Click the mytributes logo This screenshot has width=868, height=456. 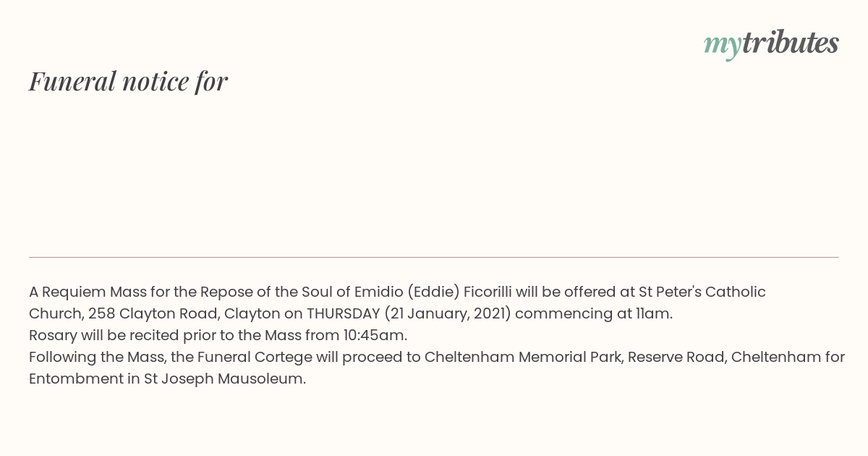pyautogui.click(x=771, y=43)
